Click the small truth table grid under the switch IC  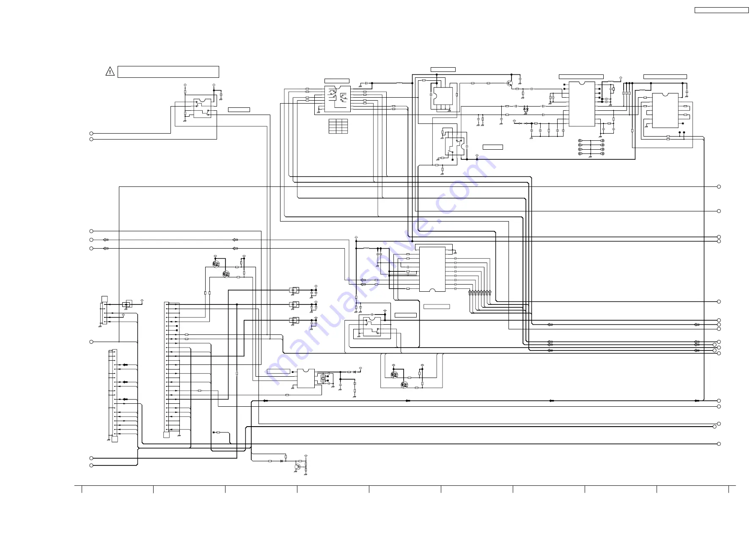(x=338, y=126)
